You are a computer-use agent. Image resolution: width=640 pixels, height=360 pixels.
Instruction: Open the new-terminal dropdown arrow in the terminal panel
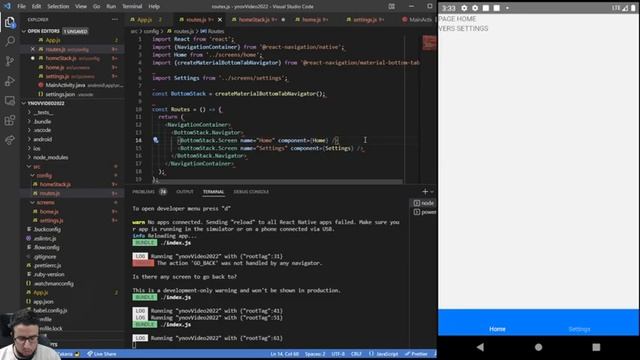click(x=432, y=191)
